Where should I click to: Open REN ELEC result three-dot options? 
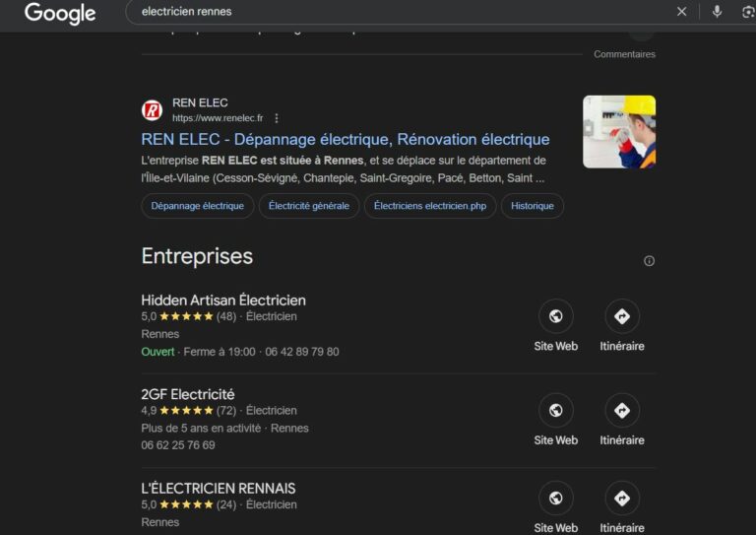277,118
